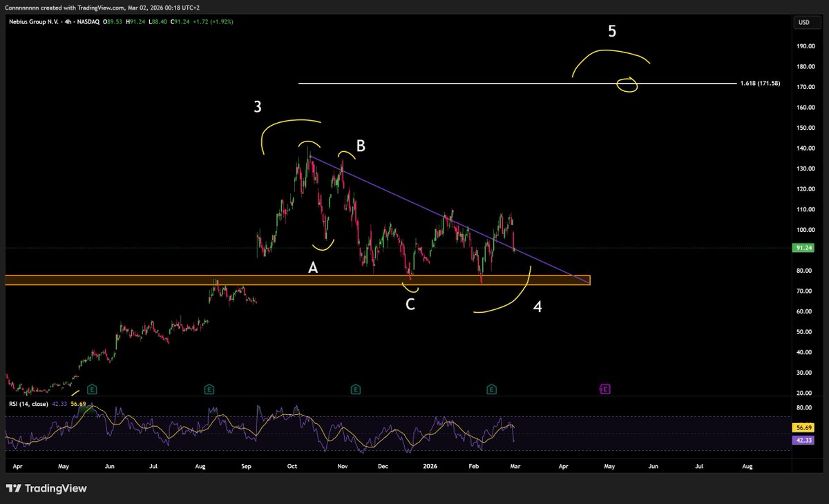Click the earnings marker near February
Viewport: 829px width, 504px height.
point(491,389)
